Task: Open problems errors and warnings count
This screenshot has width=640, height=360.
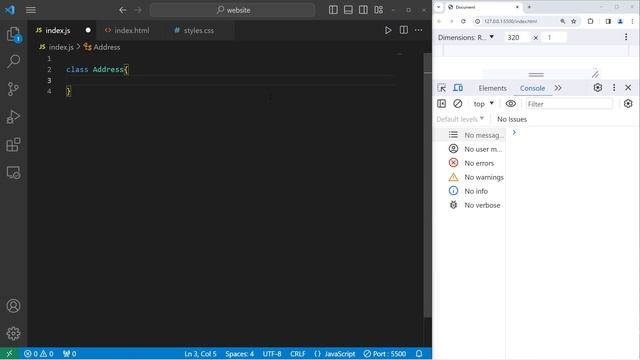Action: pyautogui.click(x=39, y=353)
